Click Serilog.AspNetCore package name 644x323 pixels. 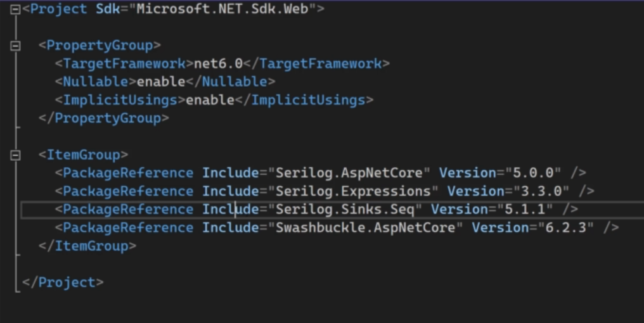[x=349, y=173]
